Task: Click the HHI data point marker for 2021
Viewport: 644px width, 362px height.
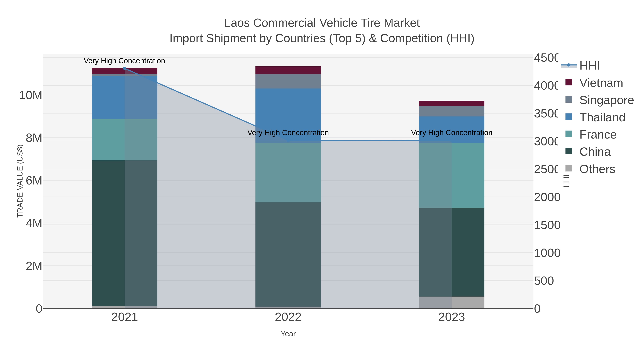Action: tap(125, 68)
